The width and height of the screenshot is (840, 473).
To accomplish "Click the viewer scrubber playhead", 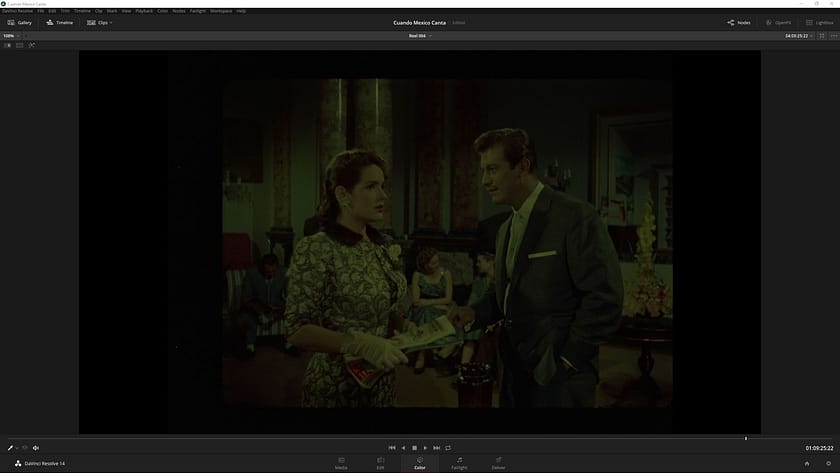I will point(746,438).
